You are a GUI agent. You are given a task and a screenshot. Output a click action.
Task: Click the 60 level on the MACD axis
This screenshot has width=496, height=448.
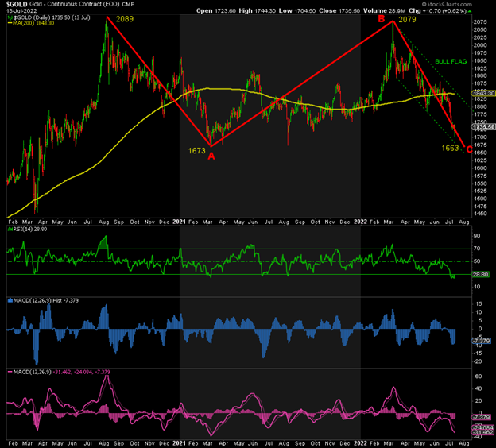[479, 377]
